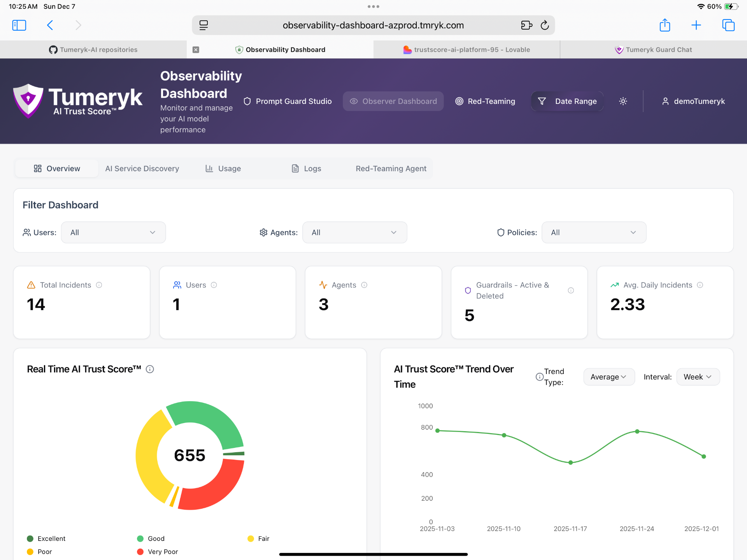Open the page menu icon in address bar
747x560 pixels.
[203, 25]
